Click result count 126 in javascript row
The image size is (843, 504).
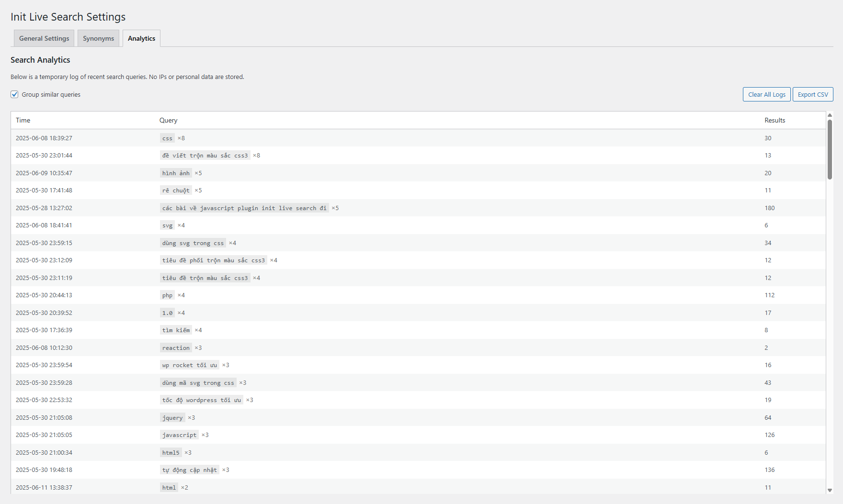[x=770, y=435]
